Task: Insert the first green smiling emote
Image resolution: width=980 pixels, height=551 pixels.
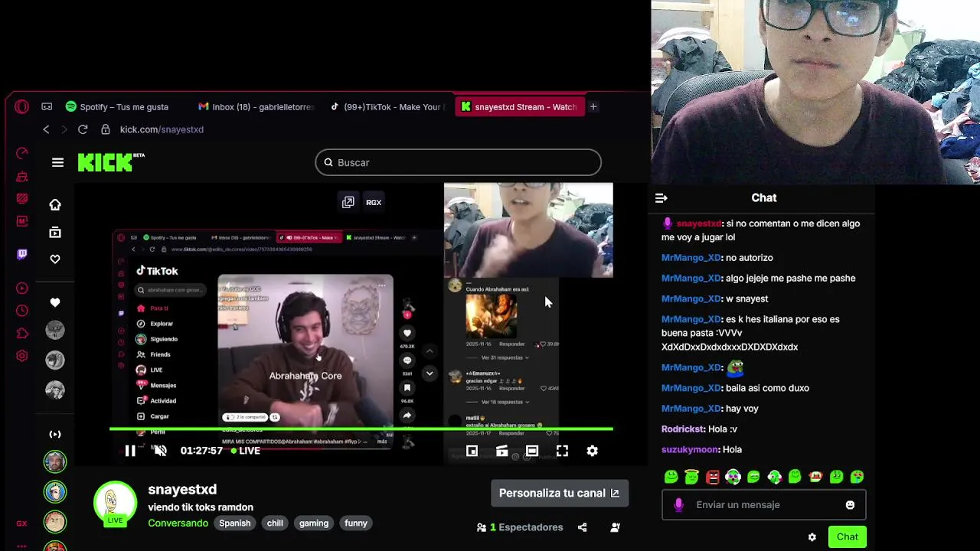Action: [671, 478]
